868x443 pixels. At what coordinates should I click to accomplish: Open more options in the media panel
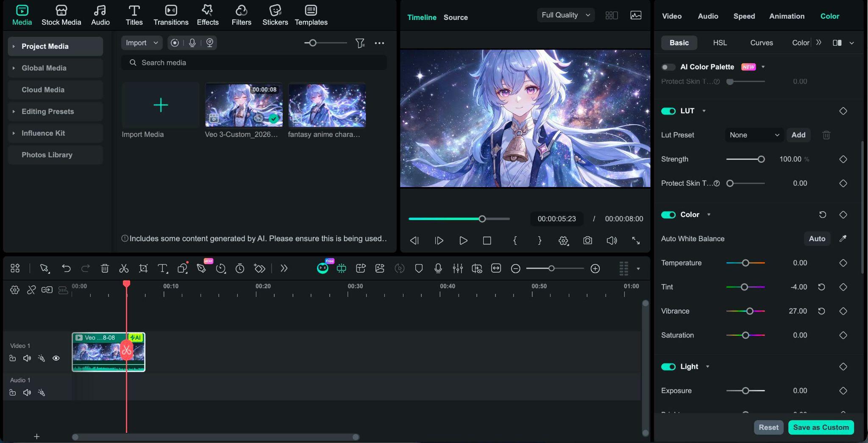379,43
